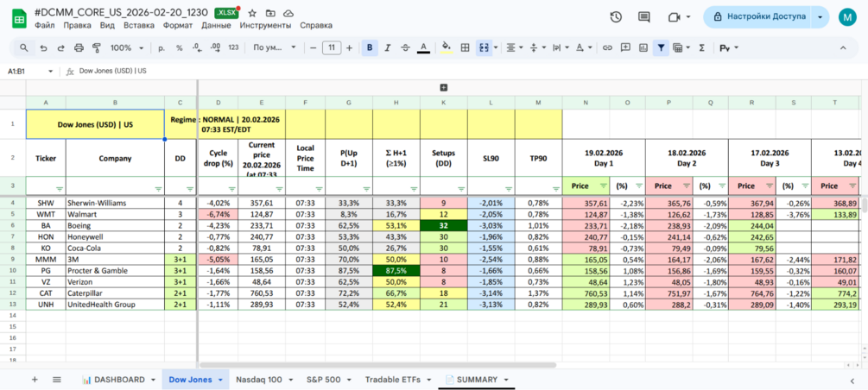
Task: Switch to the Tradable ETFs tab
Action: [398, 380]
